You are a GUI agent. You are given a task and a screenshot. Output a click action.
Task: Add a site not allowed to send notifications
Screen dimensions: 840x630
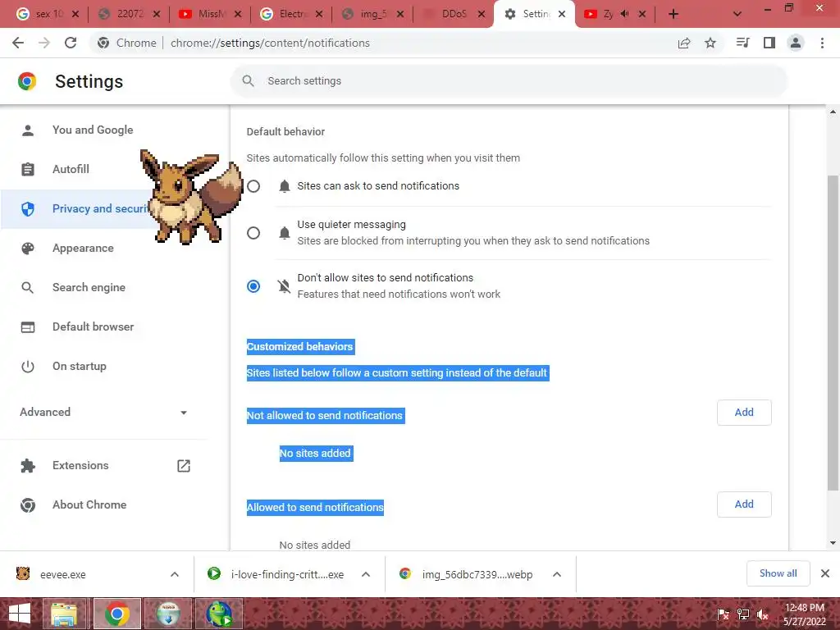click(743, 413)
